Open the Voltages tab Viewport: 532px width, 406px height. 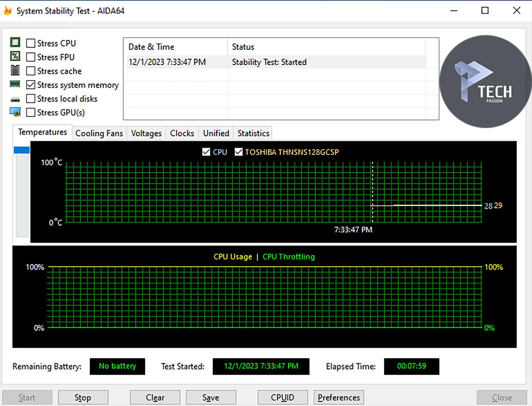pyautogui.click(x=146, y=133)
